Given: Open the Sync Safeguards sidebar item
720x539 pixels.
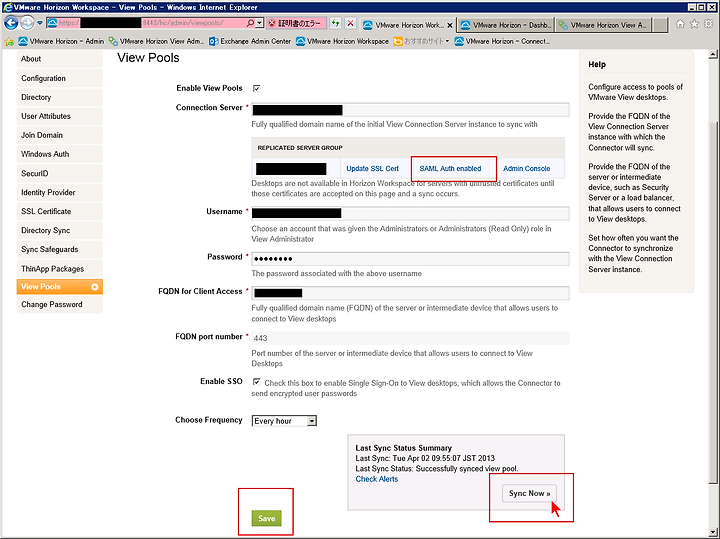Looking at the screenshot, I should coord(60,249).
